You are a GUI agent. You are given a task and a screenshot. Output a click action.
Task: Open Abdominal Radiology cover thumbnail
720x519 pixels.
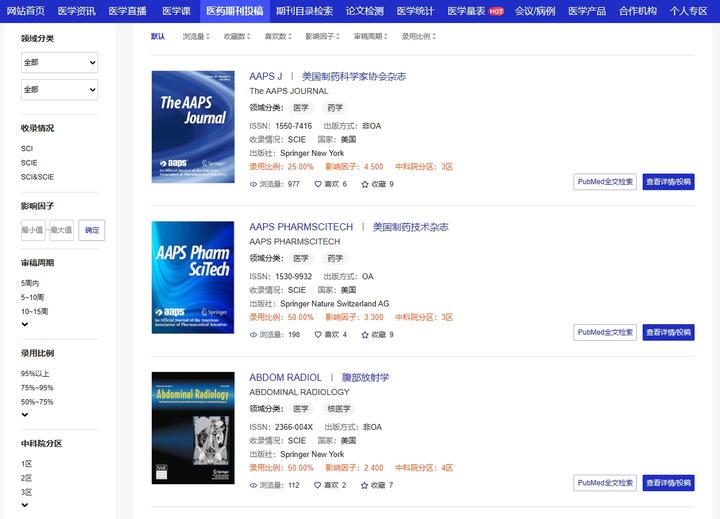[x=193, y=428]
